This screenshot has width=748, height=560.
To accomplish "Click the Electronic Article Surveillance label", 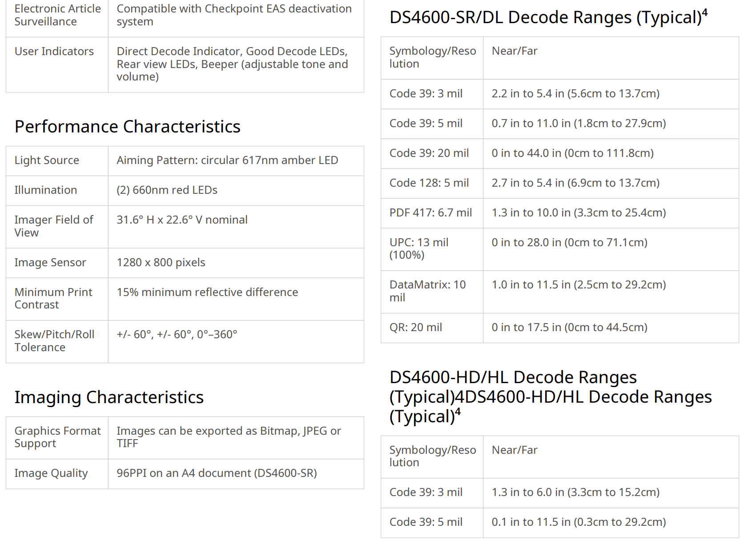I will (57, 15).
